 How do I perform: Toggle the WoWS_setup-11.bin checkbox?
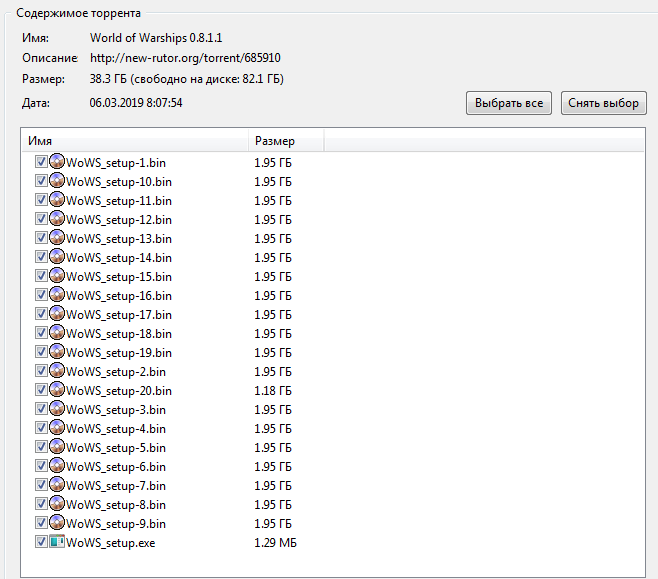click(41, 200)
